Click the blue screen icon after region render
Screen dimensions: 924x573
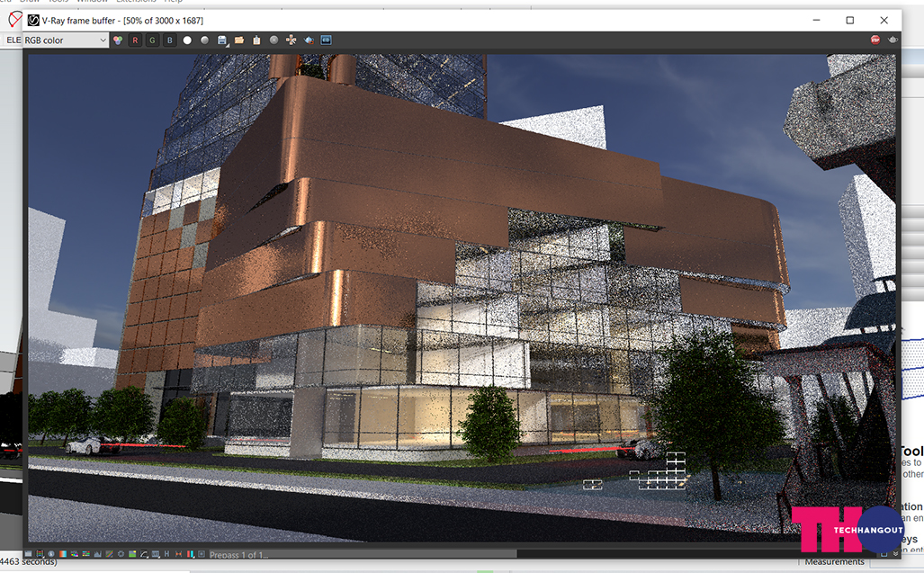coord(326,40)
